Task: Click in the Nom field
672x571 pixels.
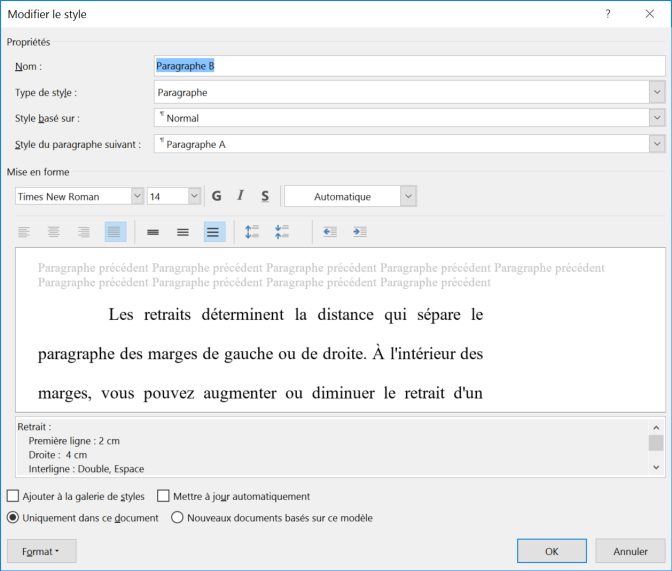Action: tap(409, 66)
